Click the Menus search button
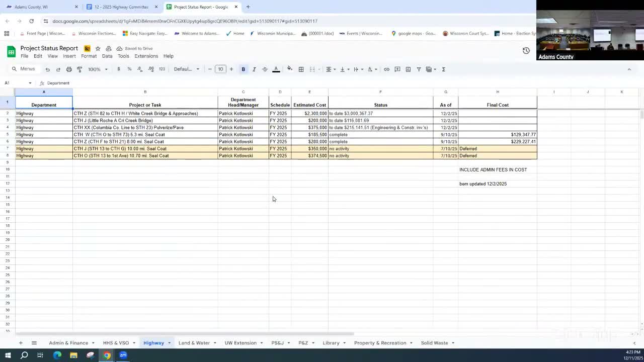 [x=24, y=69]
